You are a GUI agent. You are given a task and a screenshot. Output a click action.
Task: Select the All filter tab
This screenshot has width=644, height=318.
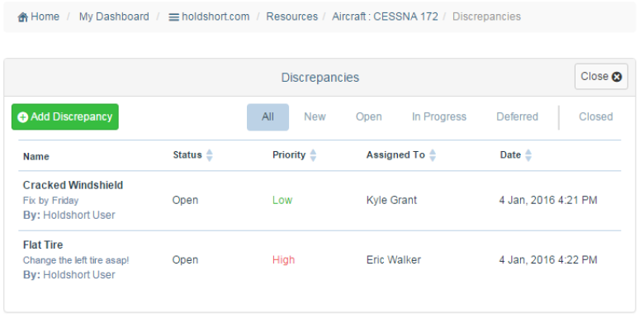(268, 117)
